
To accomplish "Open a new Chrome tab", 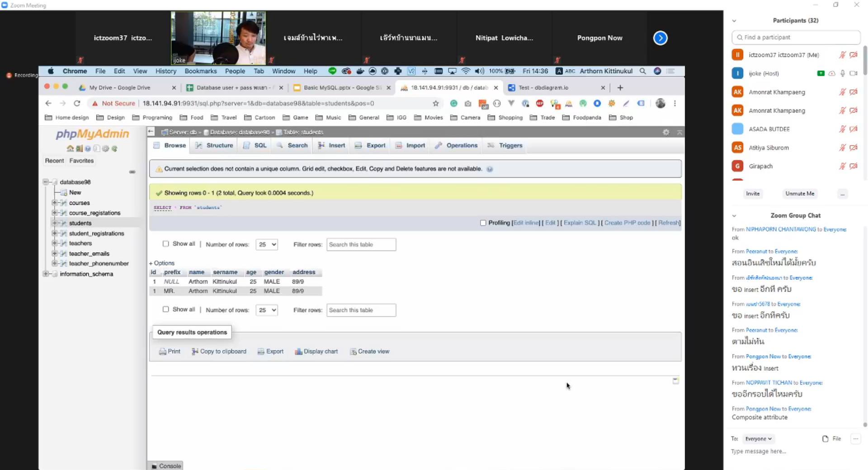I will pos(620,87).
